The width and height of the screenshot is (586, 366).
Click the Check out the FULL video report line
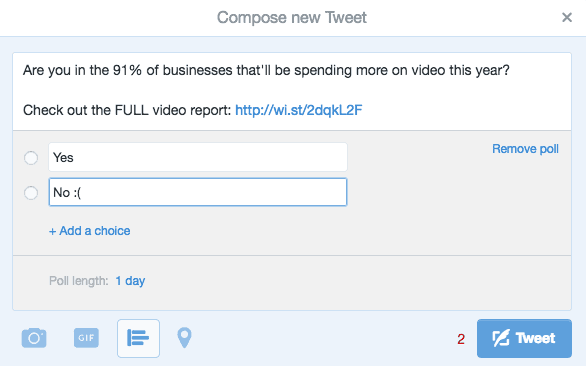tap(127, 110)
